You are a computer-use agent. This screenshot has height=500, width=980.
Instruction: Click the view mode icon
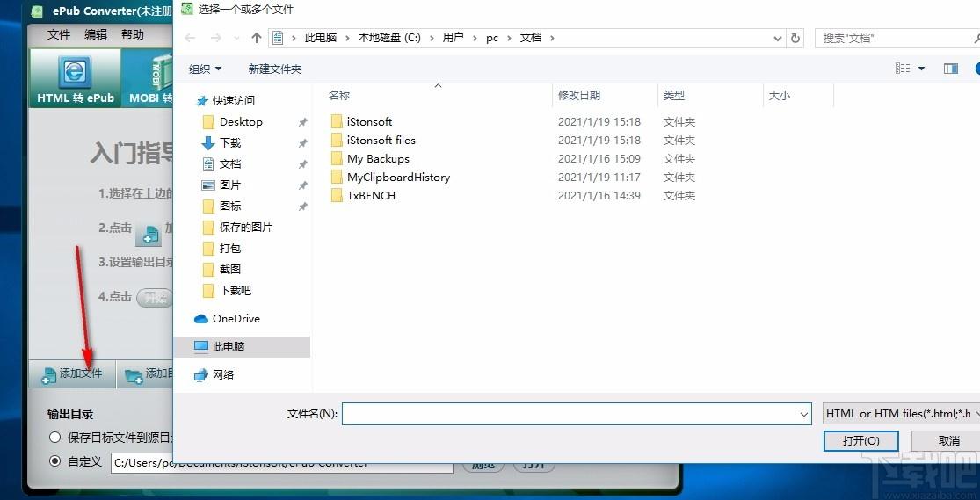click(903, 69)
